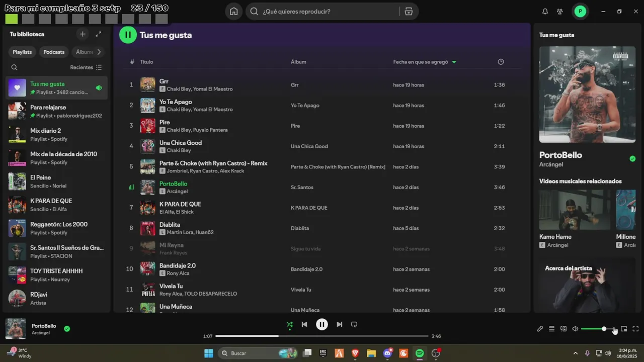
Task: Sort tracks by Álbum column
Action: point(298,62)
